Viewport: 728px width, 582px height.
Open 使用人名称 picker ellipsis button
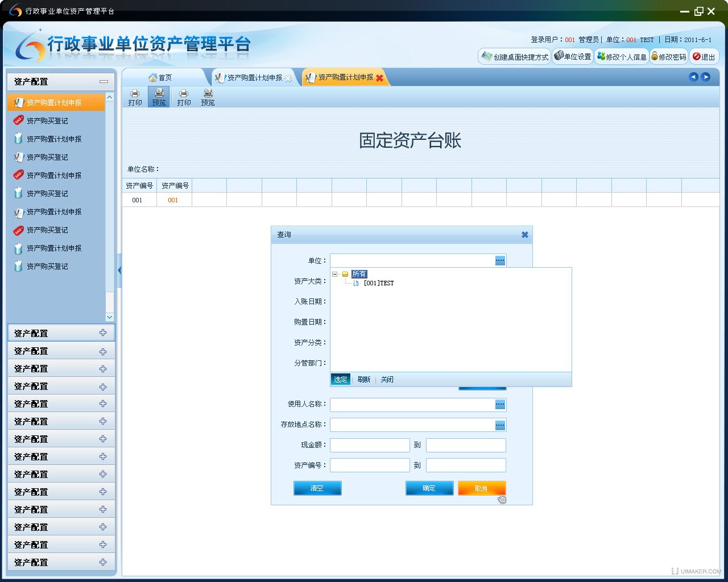pos(500,404)
